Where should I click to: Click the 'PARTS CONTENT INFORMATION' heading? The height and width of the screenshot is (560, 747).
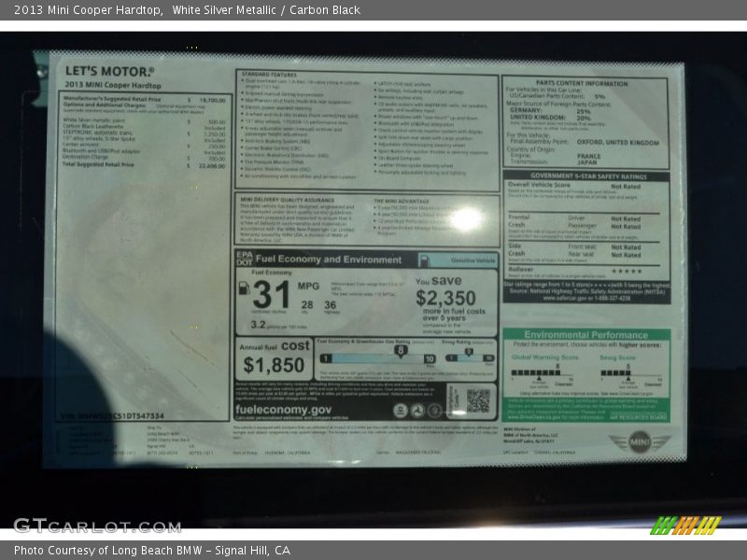click(x=582, y=83)
